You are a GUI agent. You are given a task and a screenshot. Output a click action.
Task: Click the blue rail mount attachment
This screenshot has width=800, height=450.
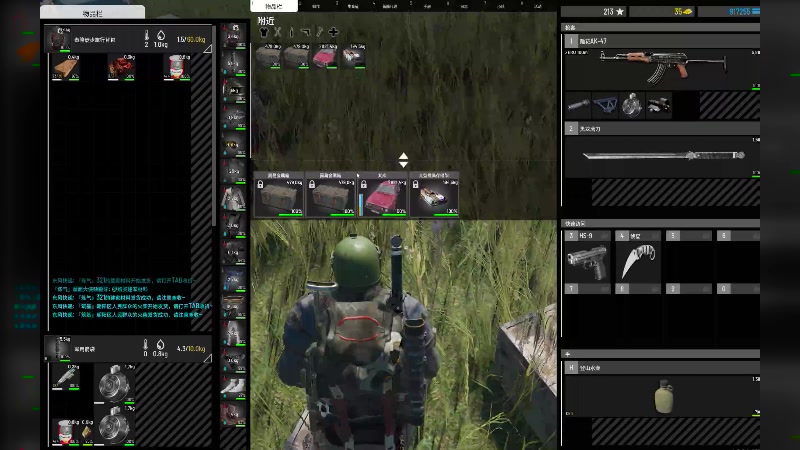click(605, 105)
